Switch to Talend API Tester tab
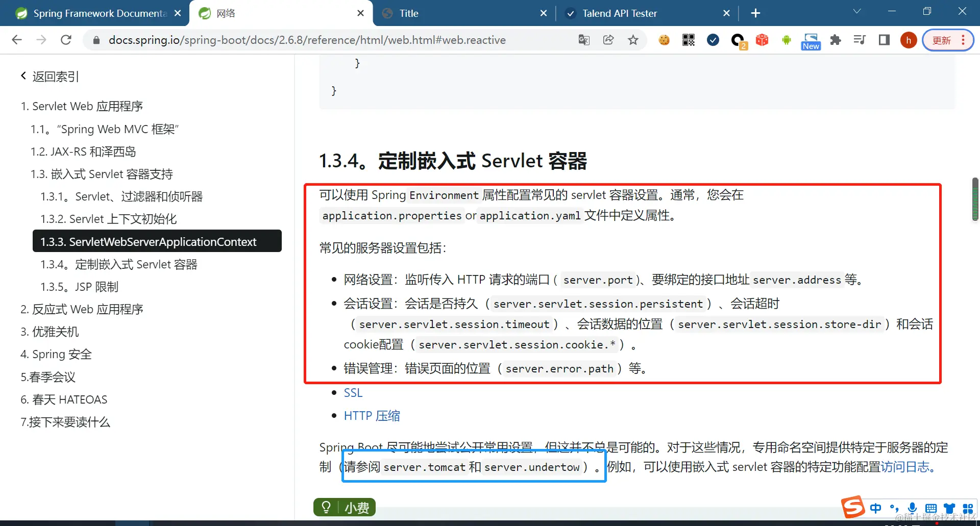 click(620, 13)
